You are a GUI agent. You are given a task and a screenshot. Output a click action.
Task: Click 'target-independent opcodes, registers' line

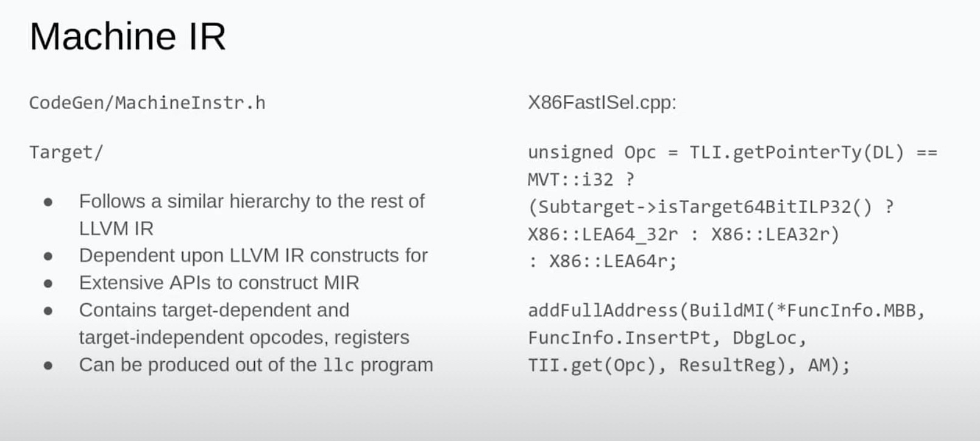(244, 337)
